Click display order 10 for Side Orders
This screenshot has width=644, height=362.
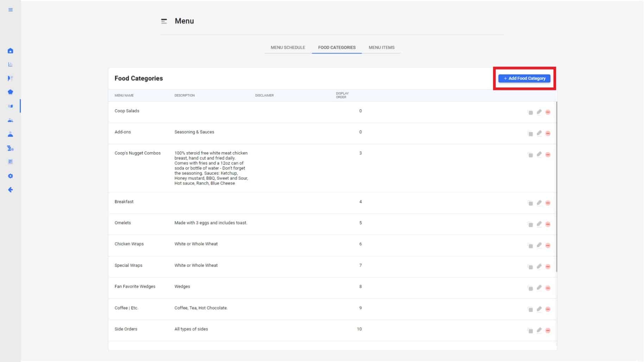[359, 329]
